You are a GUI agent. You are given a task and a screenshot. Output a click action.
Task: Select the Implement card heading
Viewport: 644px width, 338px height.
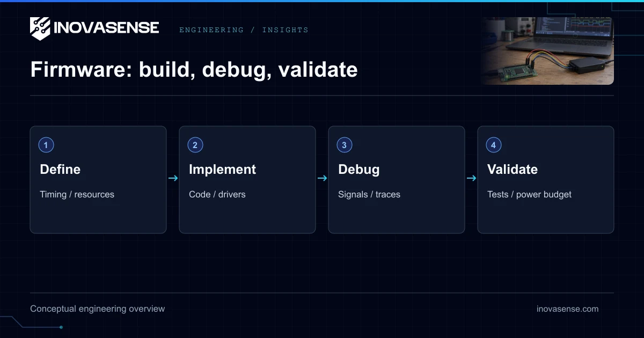[x=223, y=170]
